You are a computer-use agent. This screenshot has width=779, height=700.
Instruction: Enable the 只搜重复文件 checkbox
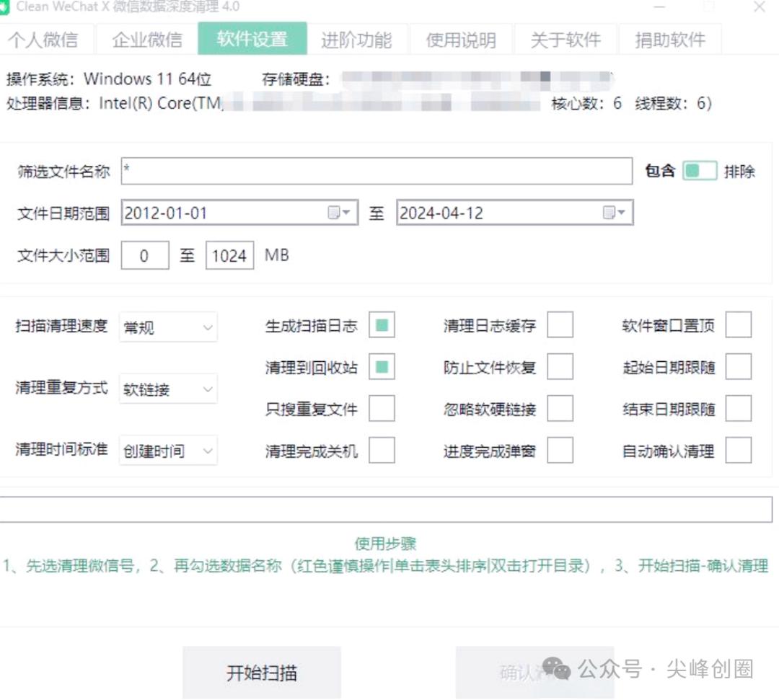point(382,409)
